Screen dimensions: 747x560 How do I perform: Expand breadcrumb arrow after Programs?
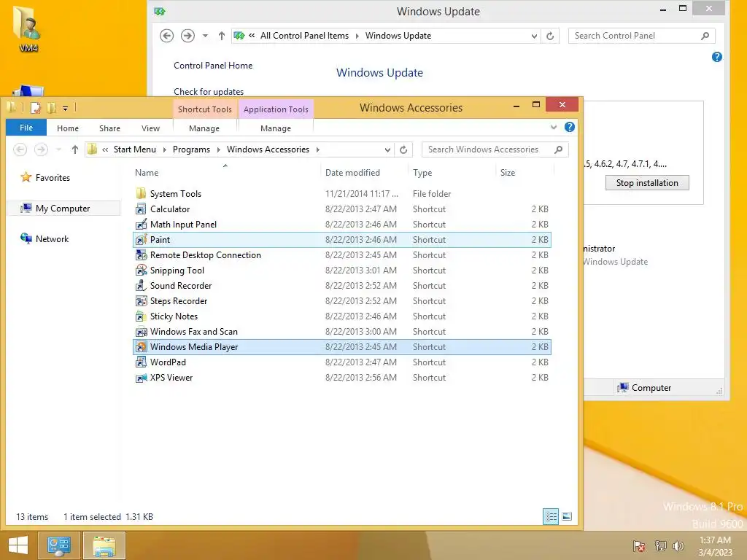pyautogui.click(x=219, y=149)
